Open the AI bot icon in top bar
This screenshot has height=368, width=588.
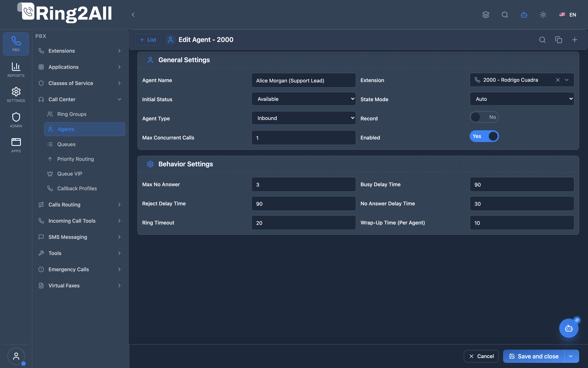click(x=524, y=15)
